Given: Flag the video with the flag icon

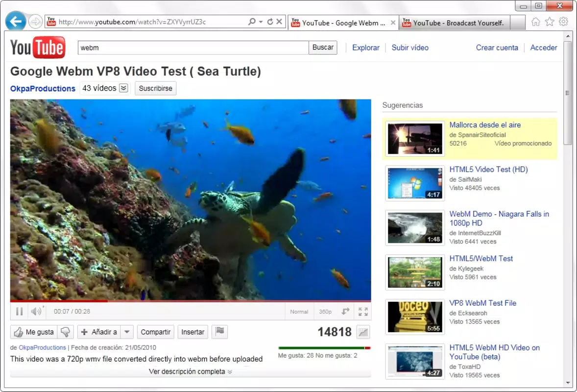Looking at the screenshot, I should tap(220, 332).
